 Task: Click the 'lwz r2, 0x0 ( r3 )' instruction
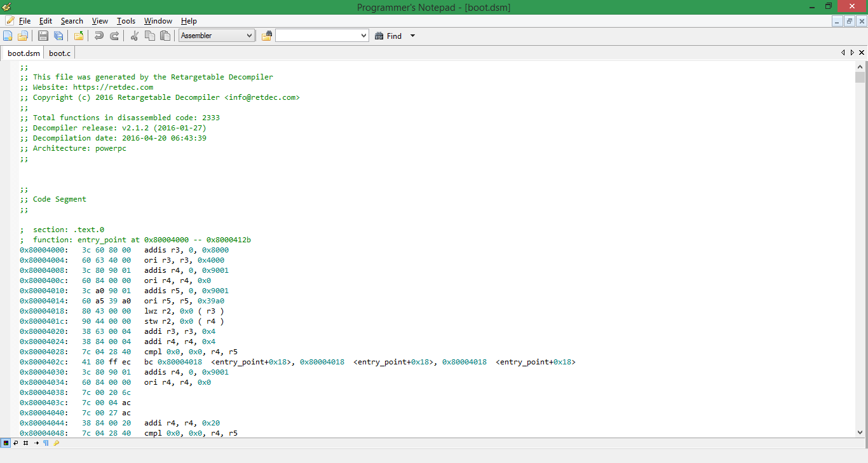pos(184,311)
